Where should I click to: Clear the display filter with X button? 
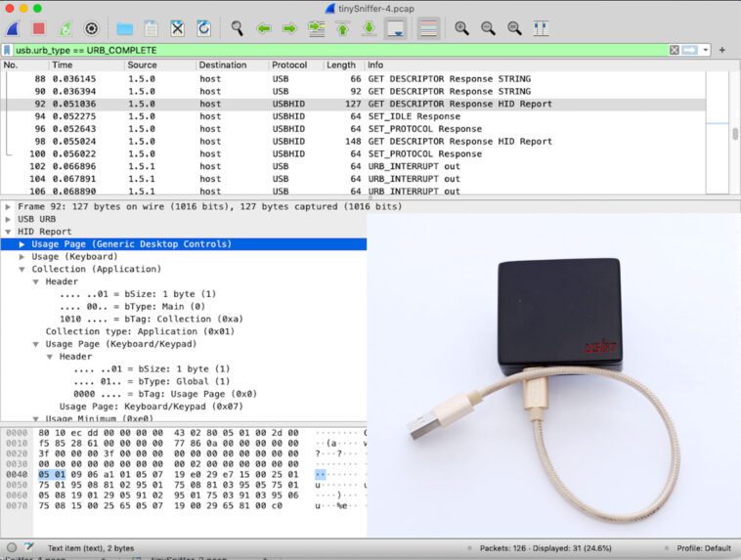pos(675,50)
